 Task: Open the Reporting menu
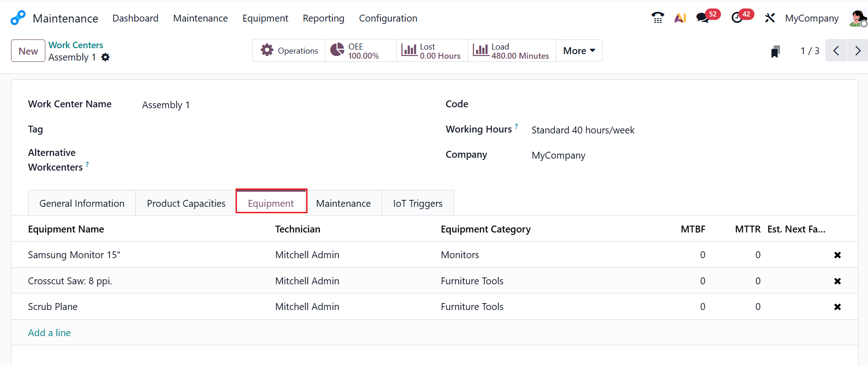click(323, 18)
